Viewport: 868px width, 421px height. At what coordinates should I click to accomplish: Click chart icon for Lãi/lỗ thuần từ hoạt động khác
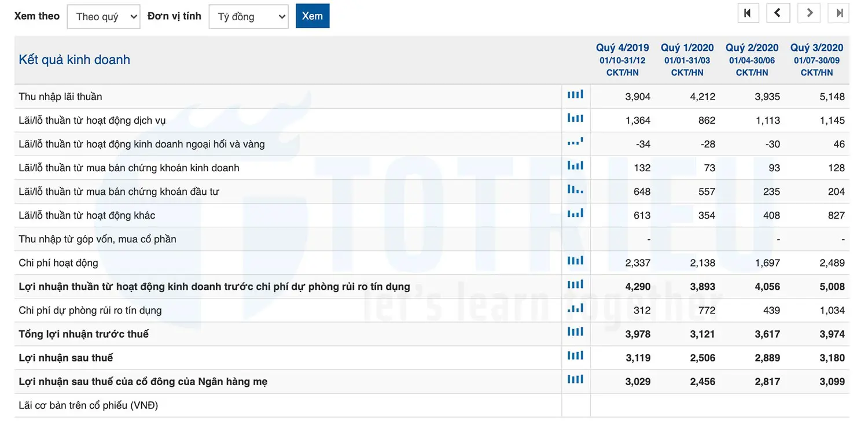pyautogui.click(x=575, y=213)
